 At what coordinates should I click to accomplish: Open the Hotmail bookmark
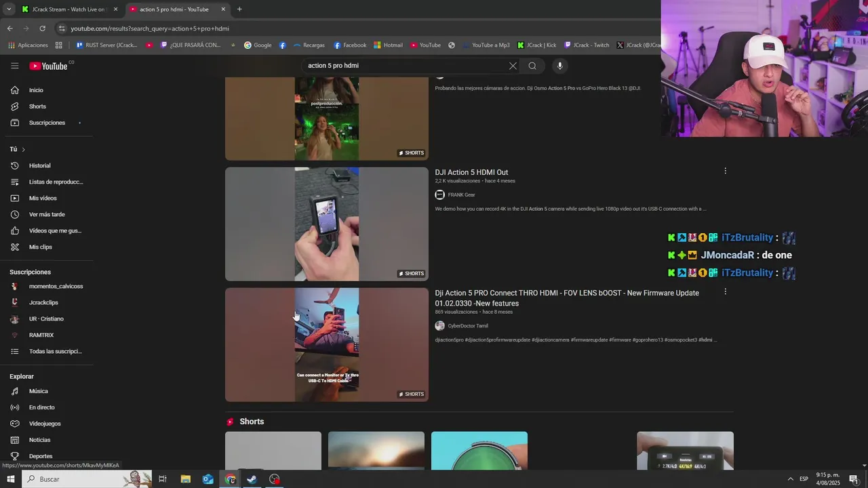(388, 45)
